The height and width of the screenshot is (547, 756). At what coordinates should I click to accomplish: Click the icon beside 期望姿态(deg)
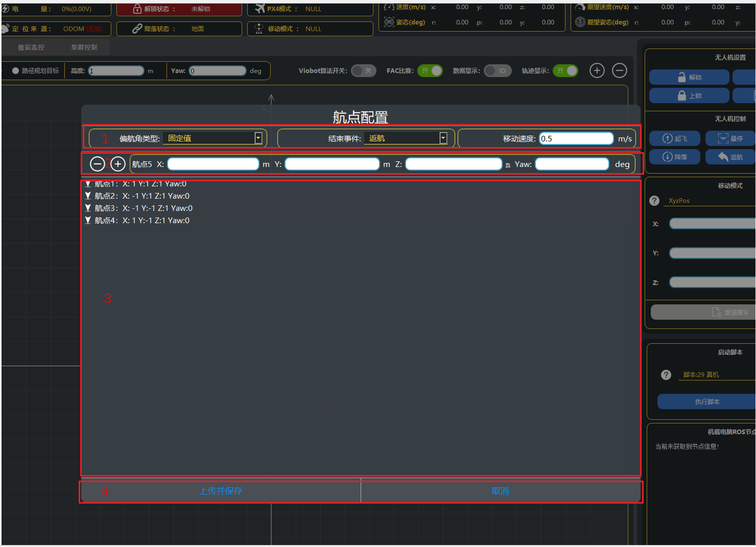(x=580, y=22)
